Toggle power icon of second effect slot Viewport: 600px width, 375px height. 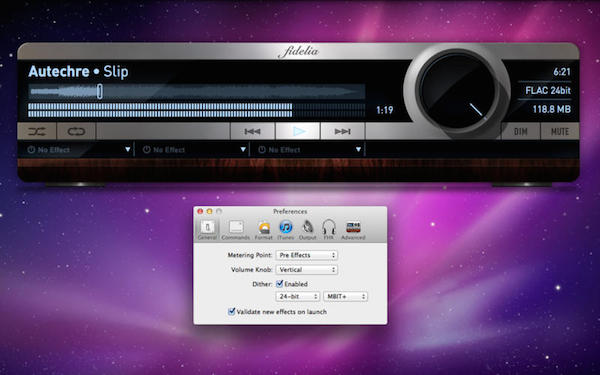tap(146, 150)
